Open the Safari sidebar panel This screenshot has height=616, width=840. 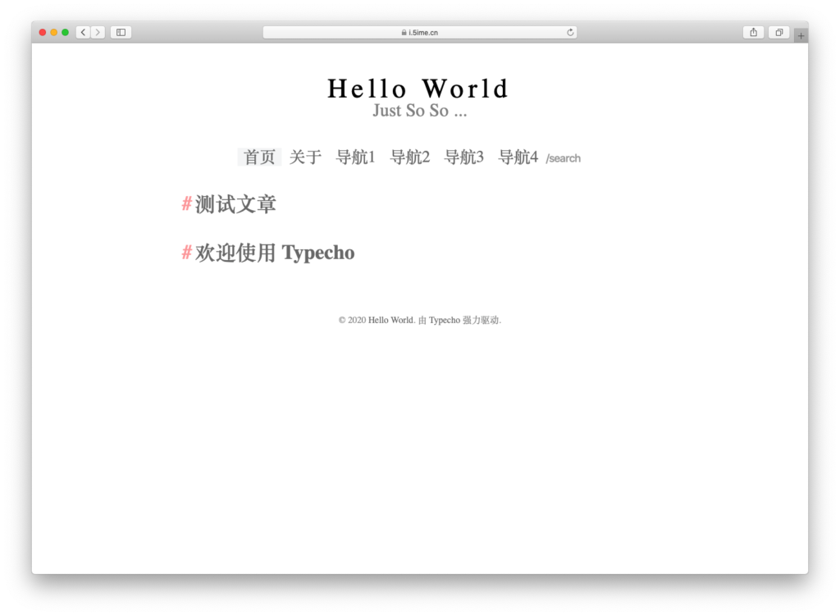(x=120, y=32)
